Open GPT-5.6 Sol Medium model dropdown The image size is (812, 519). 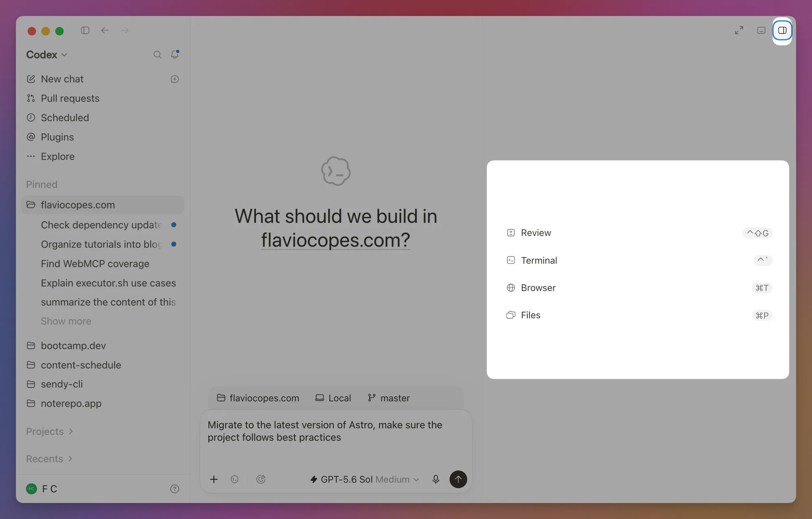pyautogui.click(x=364, y=479)
